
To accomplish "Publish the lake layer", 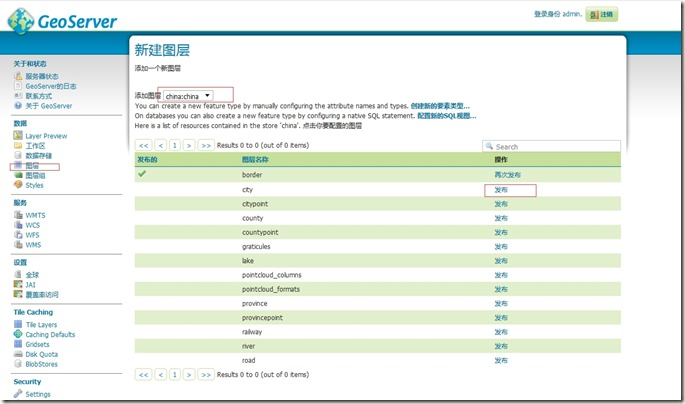I will pyautogui.click(x=501, y=261).
